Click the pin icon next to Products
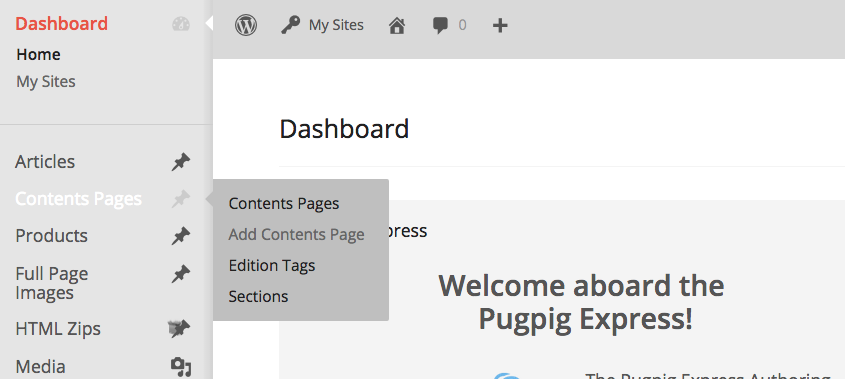The height and width of the screenshot is (379, 845). click(x=181, y=236)
